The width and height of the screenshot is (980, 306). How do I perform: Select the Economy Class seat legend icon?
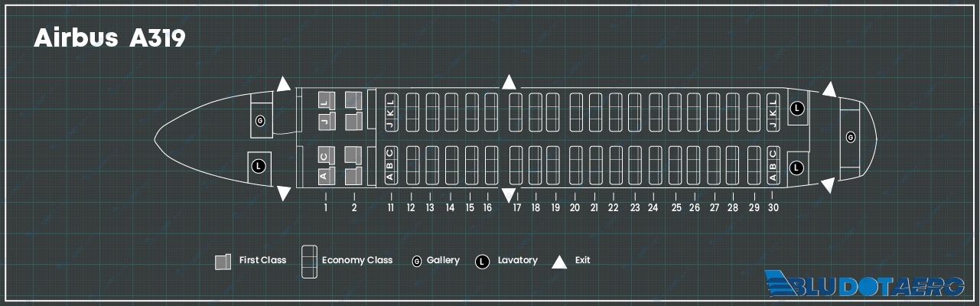point(309,262)
